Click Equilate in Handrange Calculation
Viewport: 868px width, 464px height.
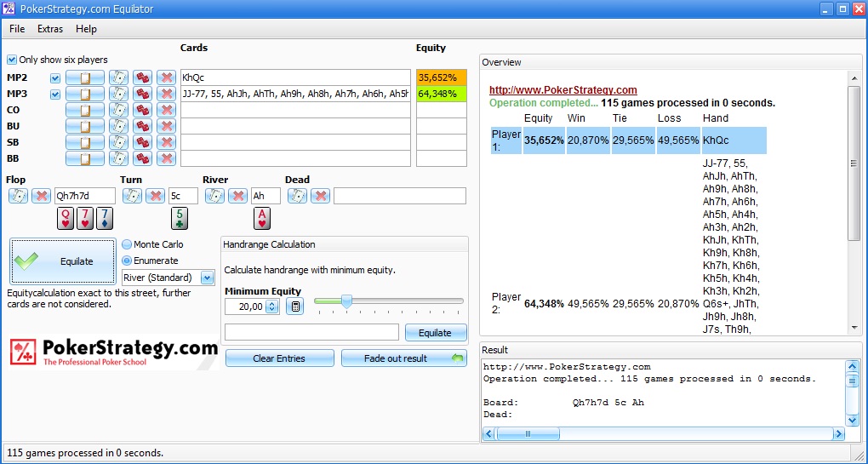436,333
